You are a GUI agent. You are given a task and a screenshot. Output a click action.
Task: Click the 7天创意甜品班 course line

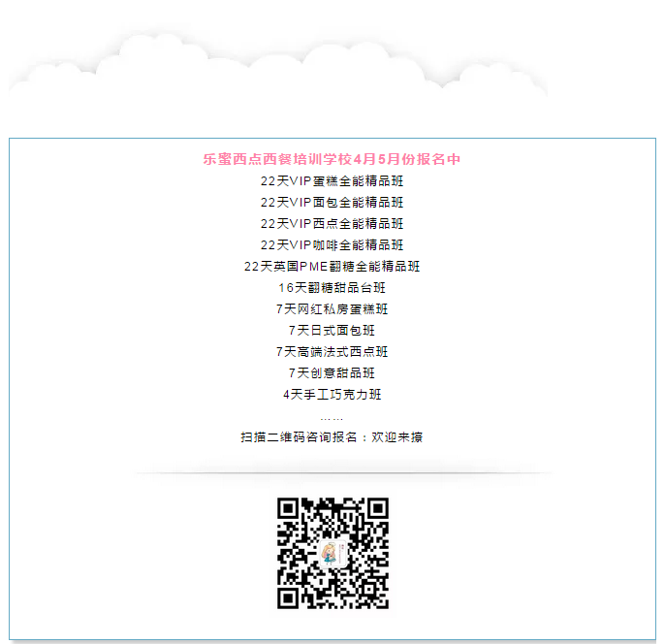pos(332,372)
